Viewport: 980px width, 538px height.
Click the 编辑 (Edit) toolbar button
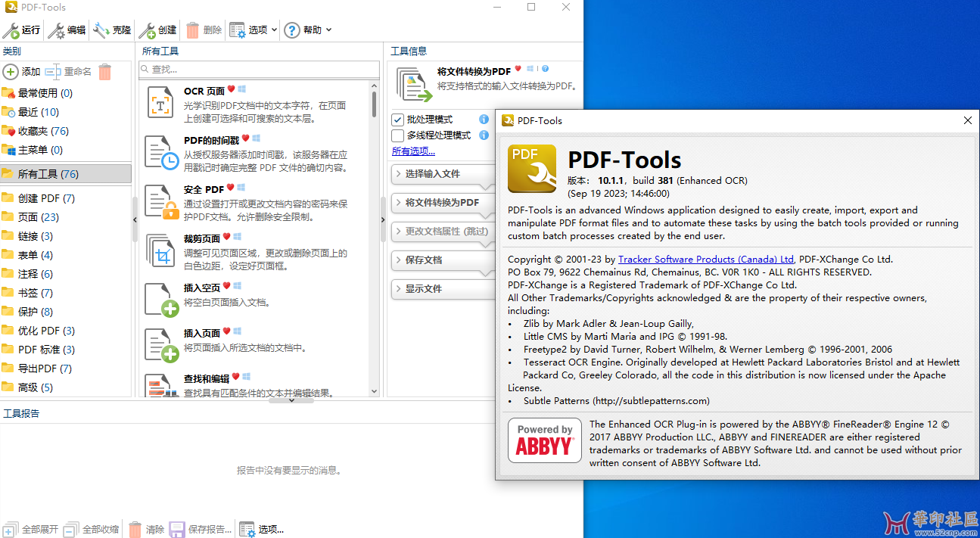click(67, 30)
